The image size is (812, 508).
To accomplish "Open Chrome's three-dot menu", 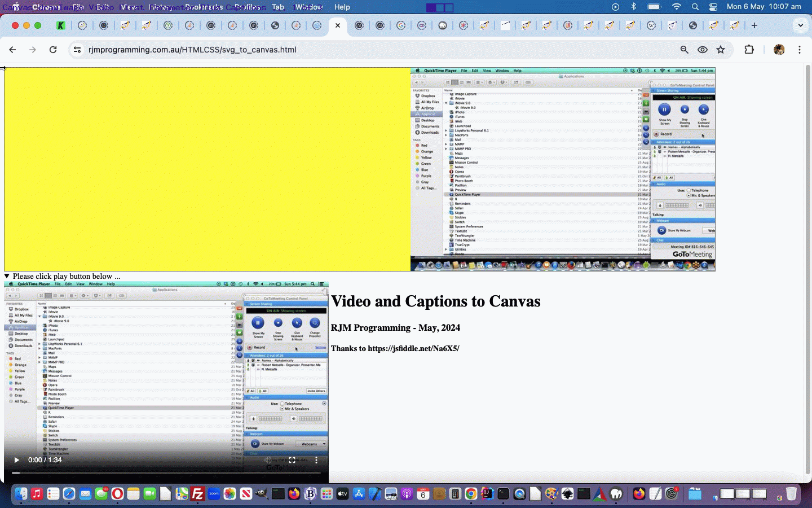I will tap(800, 50).
